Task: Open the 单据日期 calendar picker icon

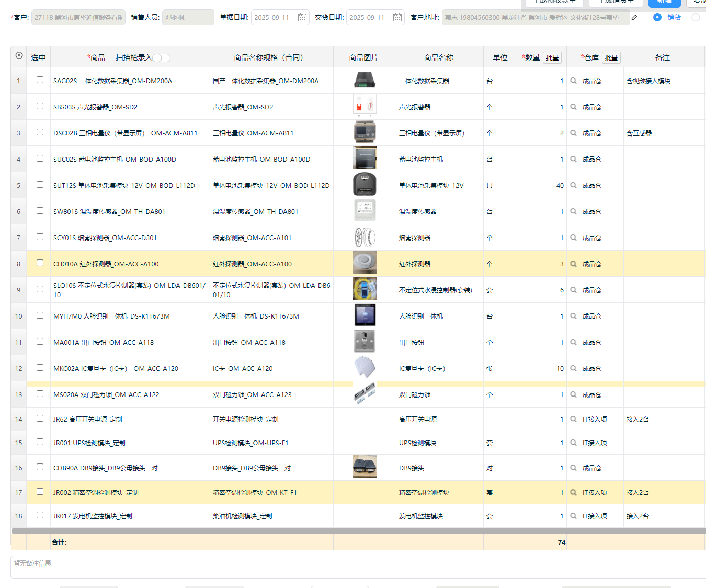Action: click(x=302, y=17)
